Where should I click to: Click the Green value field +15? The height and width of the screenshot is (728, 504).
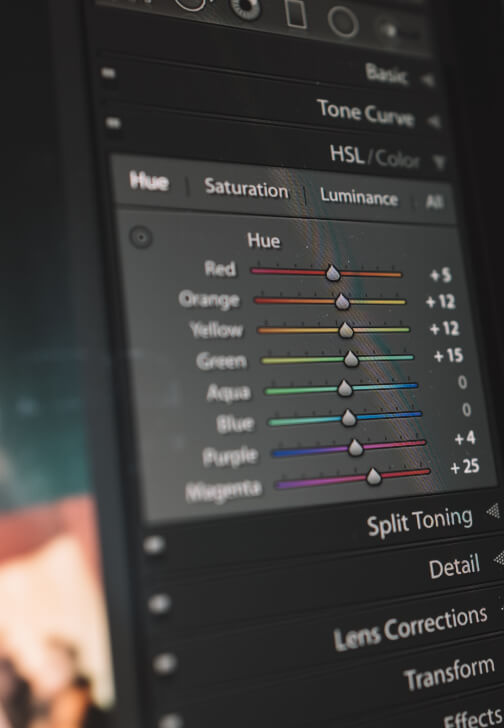[448, 356]
